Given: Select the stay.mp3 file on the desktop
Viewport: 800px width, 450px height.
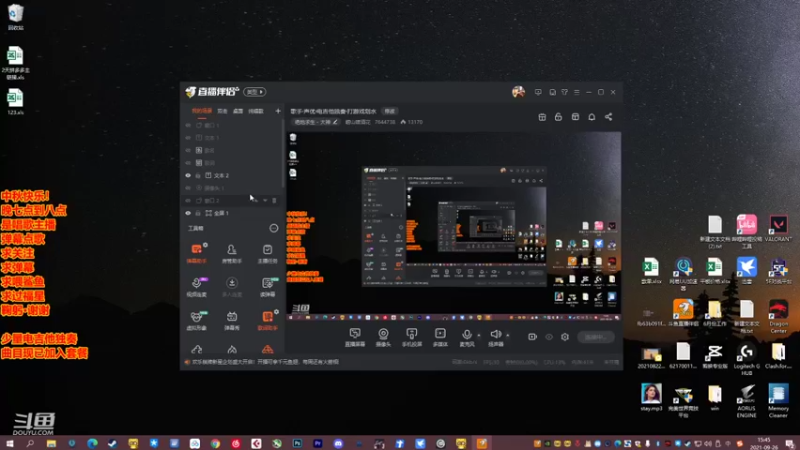Looking at the screenshot, I should (651, 397).
